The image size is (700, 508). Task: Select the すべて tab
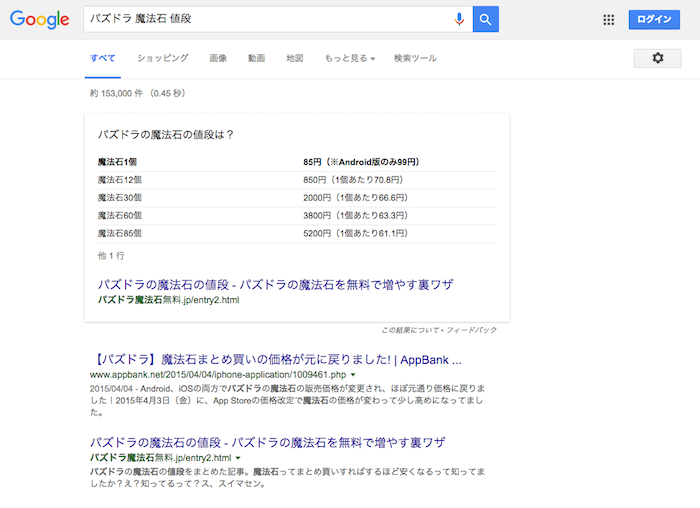point(102,58)
